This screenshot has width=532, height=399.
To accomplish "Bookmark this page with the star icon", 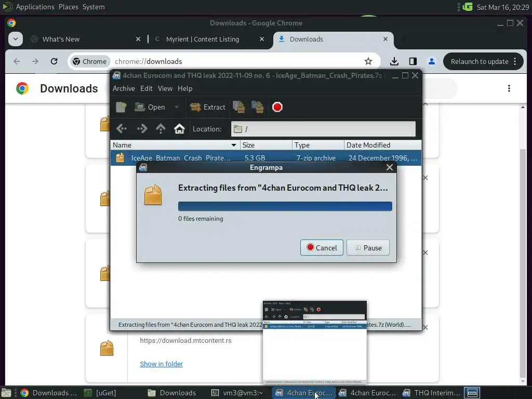I will tap(368, 61).
